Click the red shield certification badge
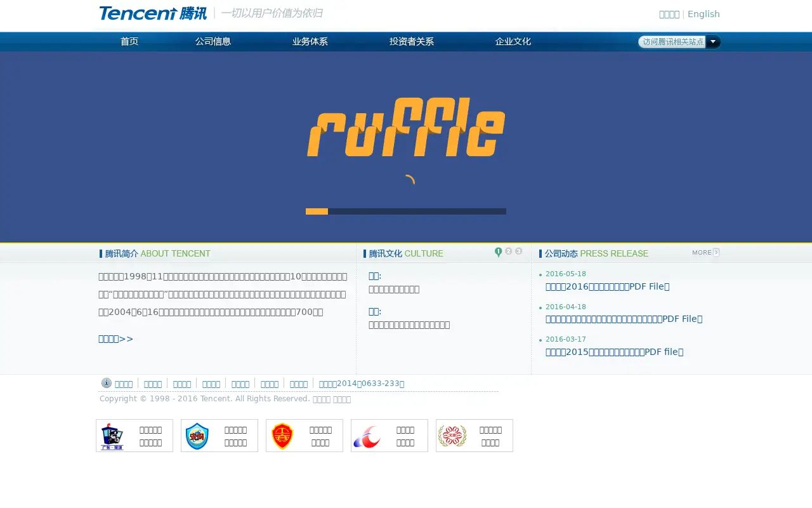Screen dimensions: 812x508 [x=282, y=436]
